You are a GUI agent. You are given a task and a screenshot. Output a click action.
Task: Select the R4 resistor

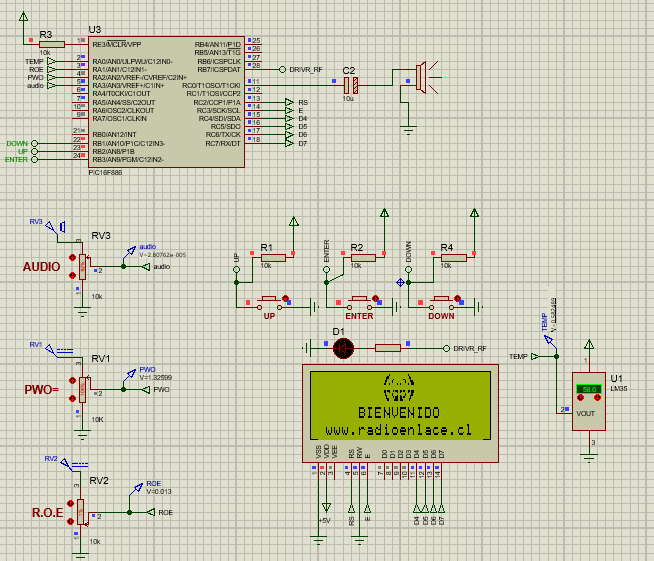(453, 258)
